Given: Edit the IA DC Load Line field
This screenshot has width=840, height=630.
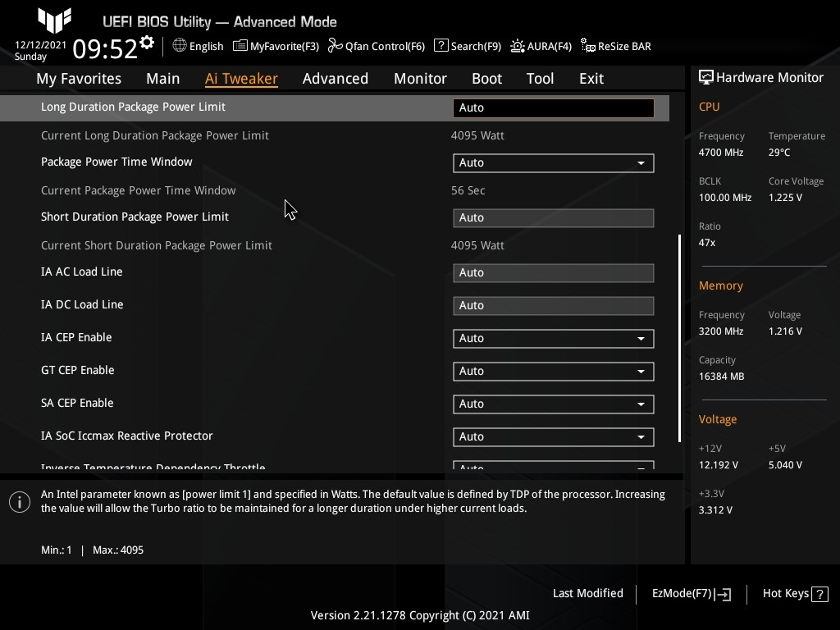Looking at the screenshot, I should tap(554, 305).
